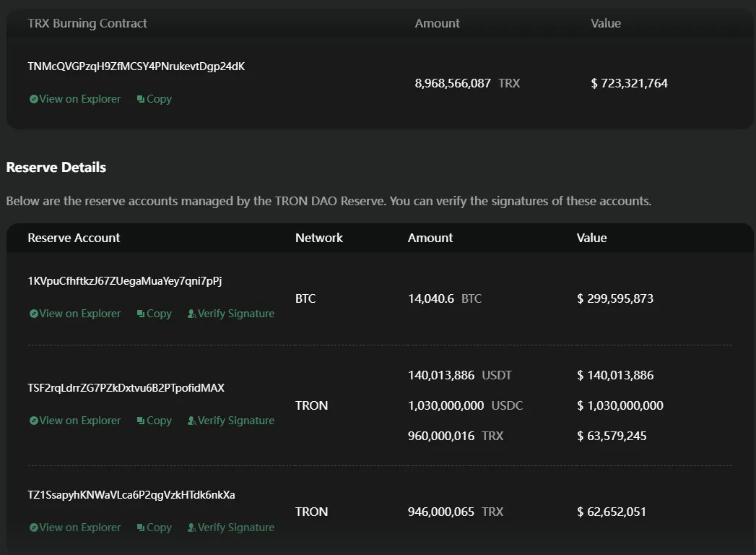Select the TNMcQVGPzqH9ZfMCSY4PNrukevtDgp24dK address text
The height and width of the screenshot is (555, 756).
tap(136, 66)
